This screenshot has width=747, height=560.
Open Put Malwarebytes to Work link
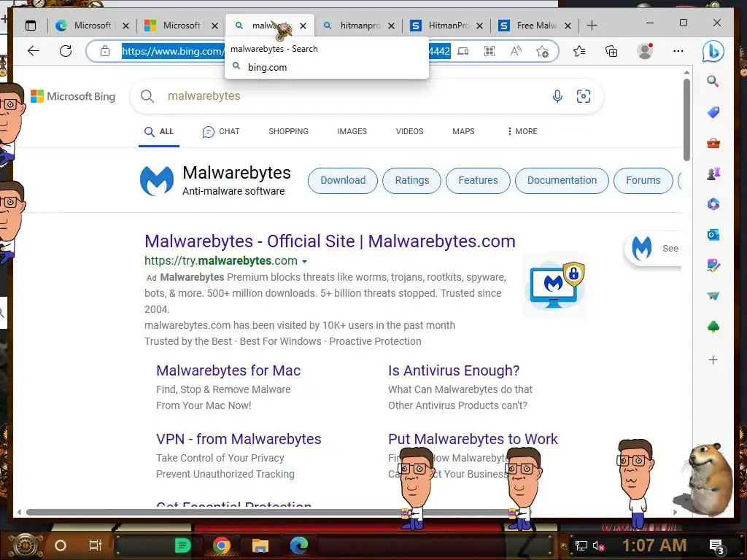tap(473, 439)
